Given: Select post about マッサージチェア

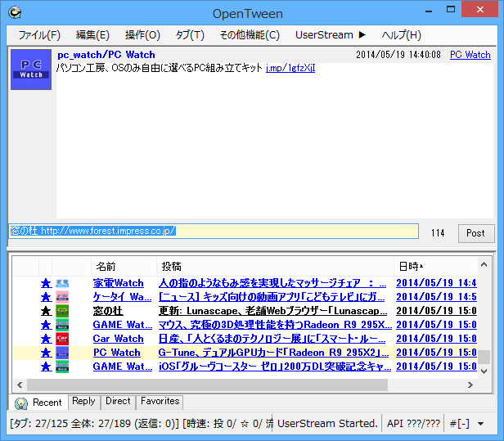Looking at the screenshot, I should coord(272,283).
